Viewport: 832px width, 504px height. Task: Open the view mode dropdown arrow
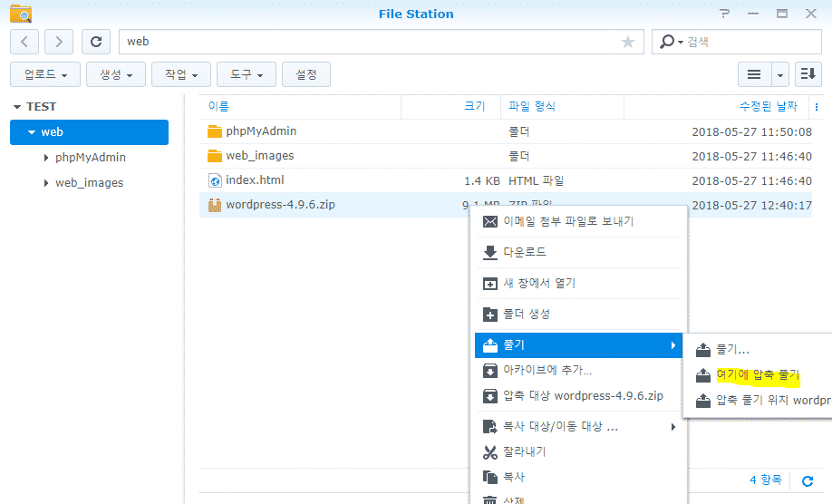point(779,74)
